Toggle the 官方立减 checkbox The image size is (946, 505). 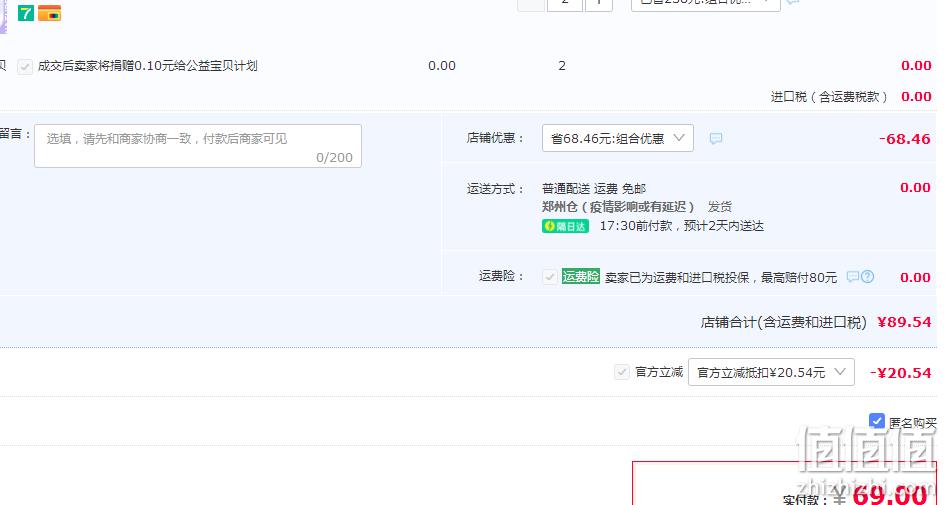(621, 372)
